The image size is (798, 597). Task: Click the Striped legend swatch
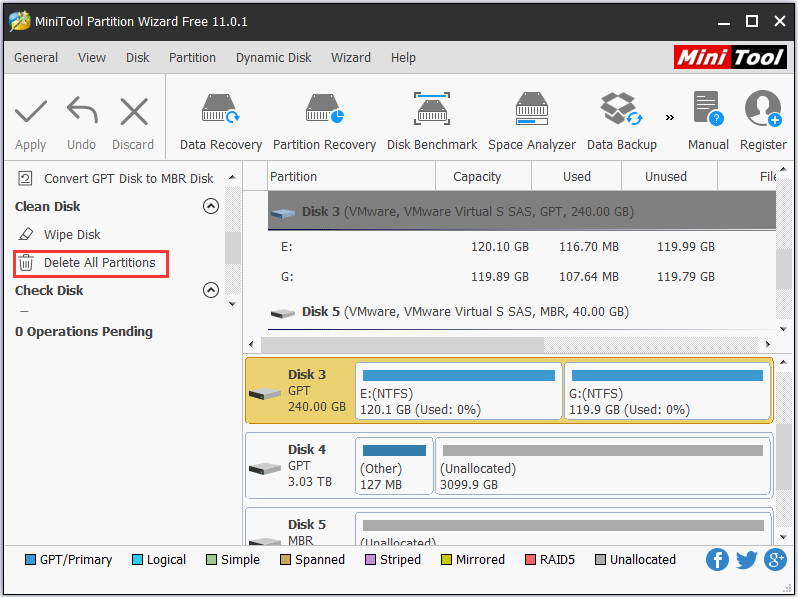(370, 560)
